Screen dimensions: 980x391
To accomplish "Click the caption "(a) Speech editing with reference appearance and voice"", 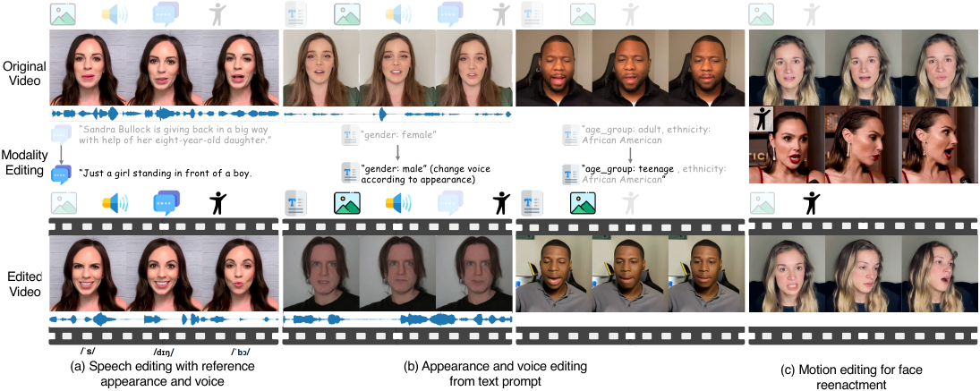I will click(x=165, y=371).
